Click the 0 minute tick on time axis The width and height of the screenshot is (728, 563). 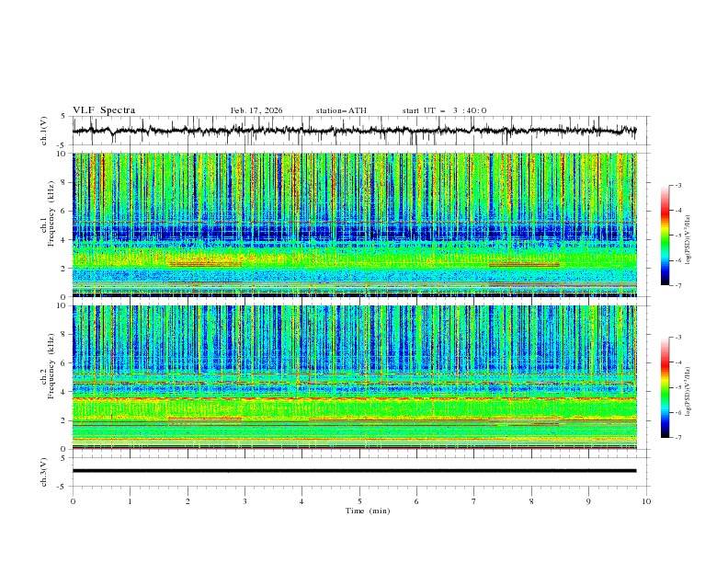click(73, 500)
